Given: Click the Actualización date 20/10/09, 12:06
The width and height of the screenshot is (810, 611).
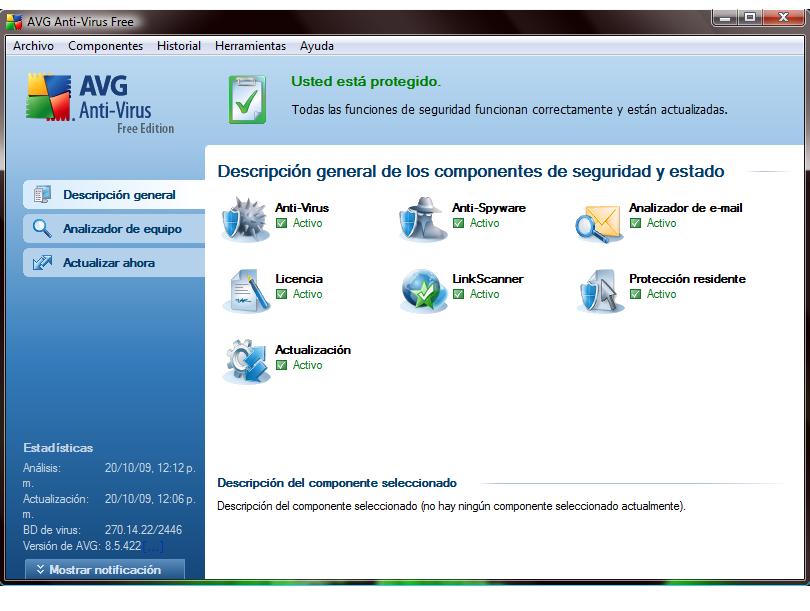Looking at the screenshot, I should [x=150, y=499].
